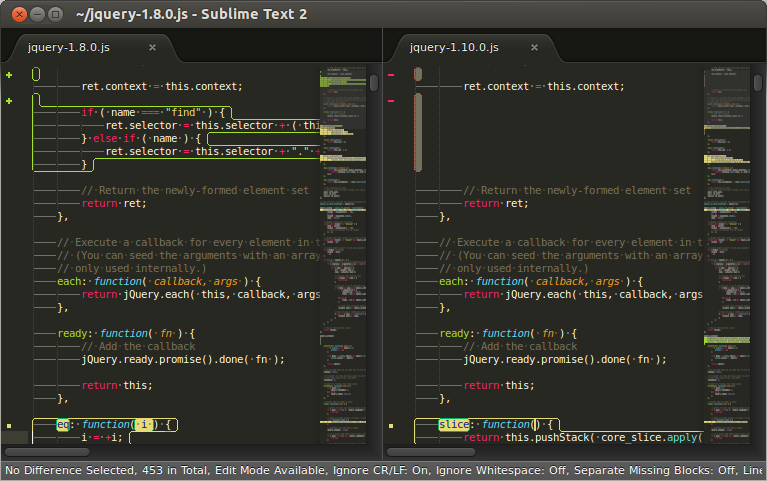Click left pane horizontal scrollbar
This screenshot has height=481, width=767.
pyautogui.click(x=47, y=452)
